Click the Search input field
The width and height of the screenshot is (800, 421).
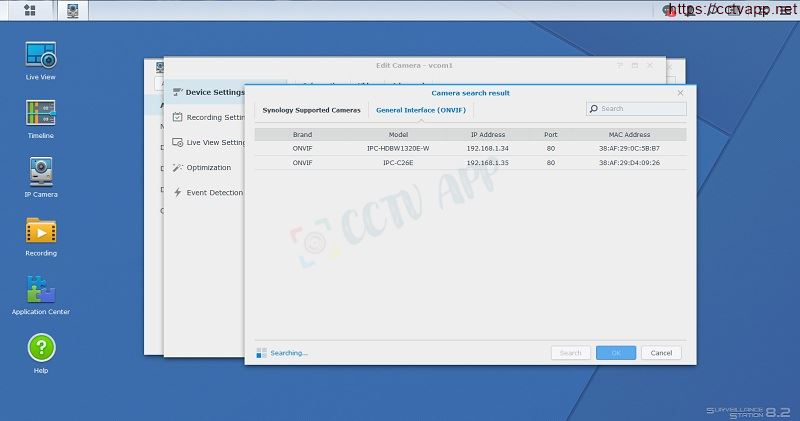[640, 109]
